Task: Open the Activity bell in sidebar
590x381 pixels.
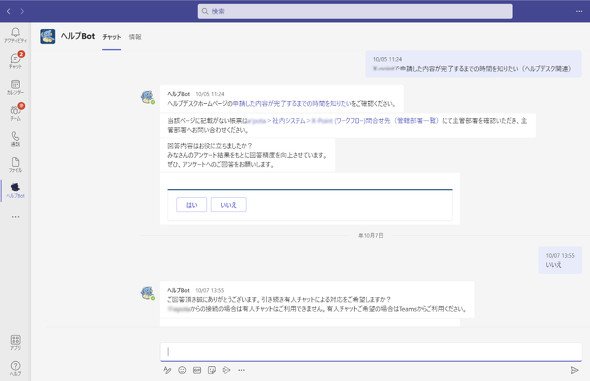Action: click(x=15, y=35)
